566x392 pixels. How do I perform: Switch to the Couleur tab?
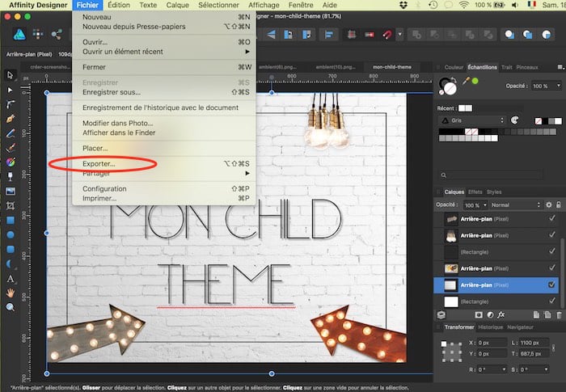[454, 67]
